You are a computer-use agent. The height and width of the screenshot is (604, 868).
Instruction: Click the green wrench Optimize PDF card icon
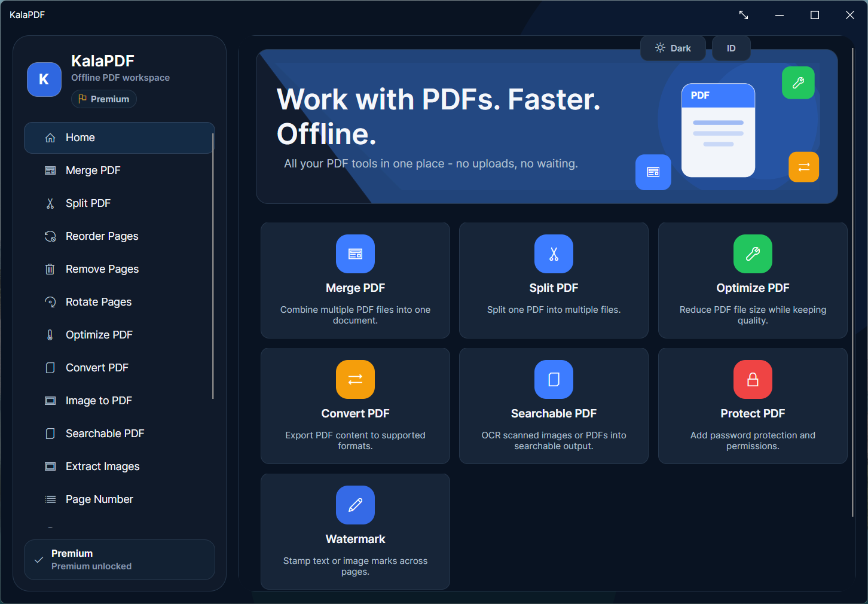click(x=753, y=254)
